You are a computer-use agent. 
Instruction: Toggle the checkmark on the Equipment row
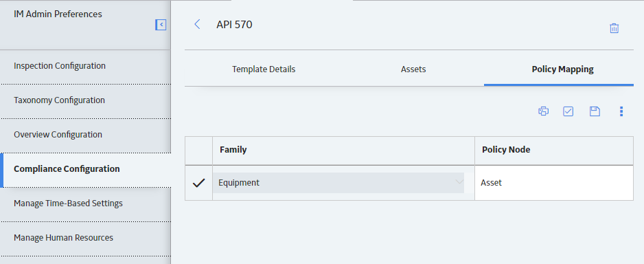click(199, 183)
